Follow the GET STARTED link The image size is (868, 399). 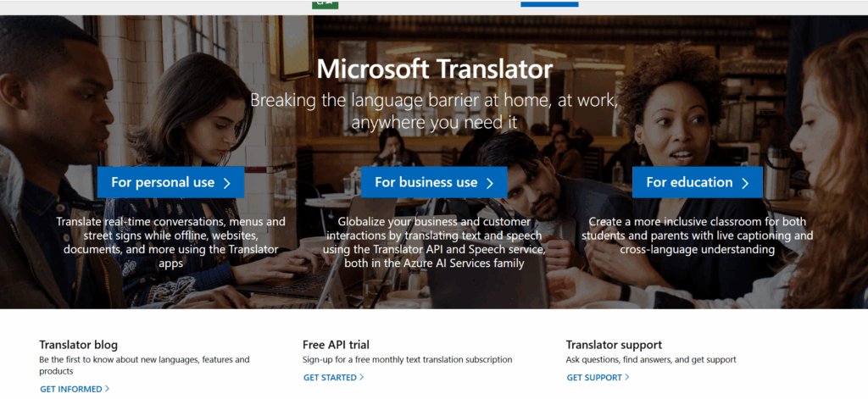334,378
